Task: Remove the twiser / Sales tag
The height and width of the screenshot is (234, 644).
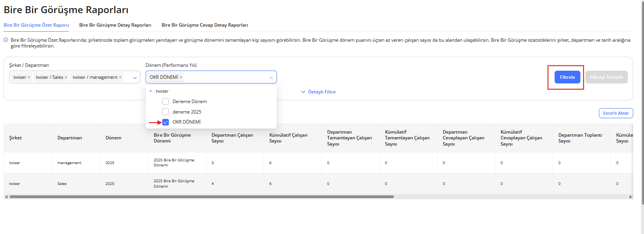Action: pos(66,77)
